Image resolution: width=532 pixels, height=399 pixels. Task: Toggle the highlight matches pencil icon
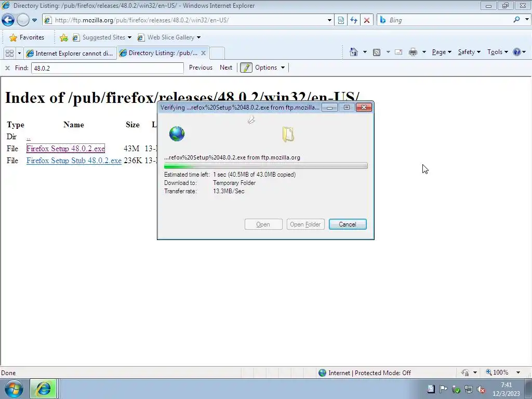tap(246, 68)
